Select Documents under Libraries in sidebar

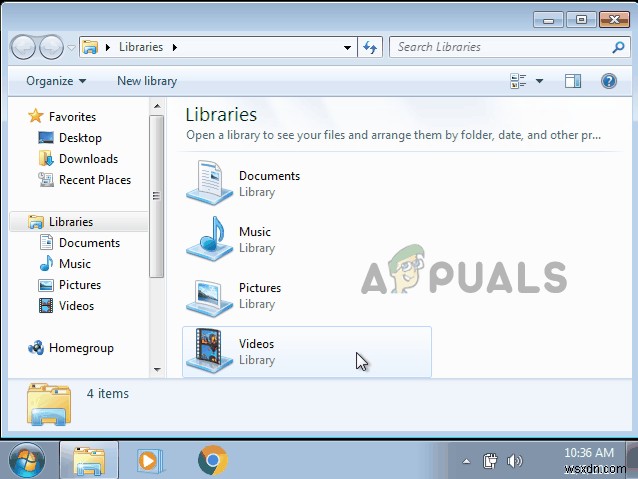pos(89,243)
